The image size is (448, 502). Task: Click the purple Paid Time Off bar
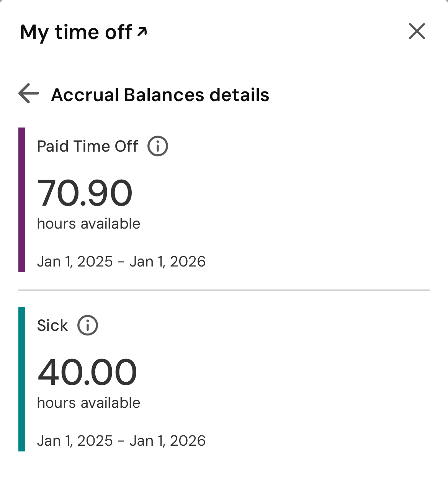[22, 200]
